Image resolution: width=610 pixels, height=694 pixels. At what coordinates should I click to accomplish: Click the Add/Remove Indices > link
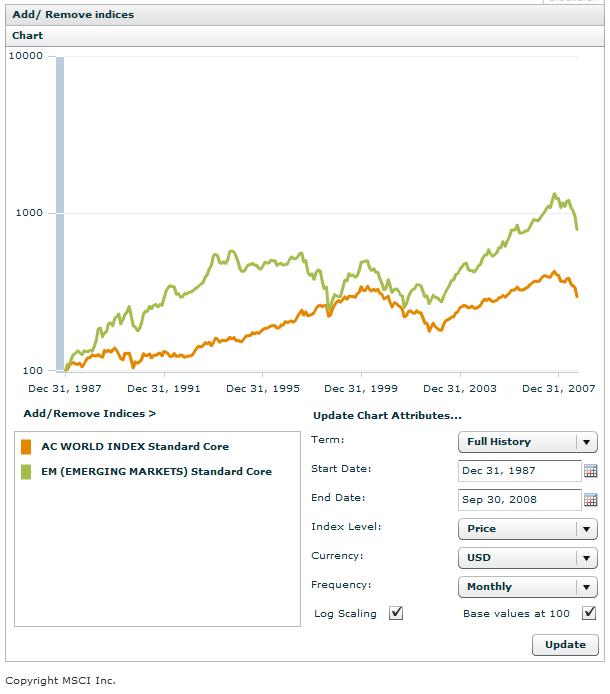pyautogui.click(x=90, y=413)
